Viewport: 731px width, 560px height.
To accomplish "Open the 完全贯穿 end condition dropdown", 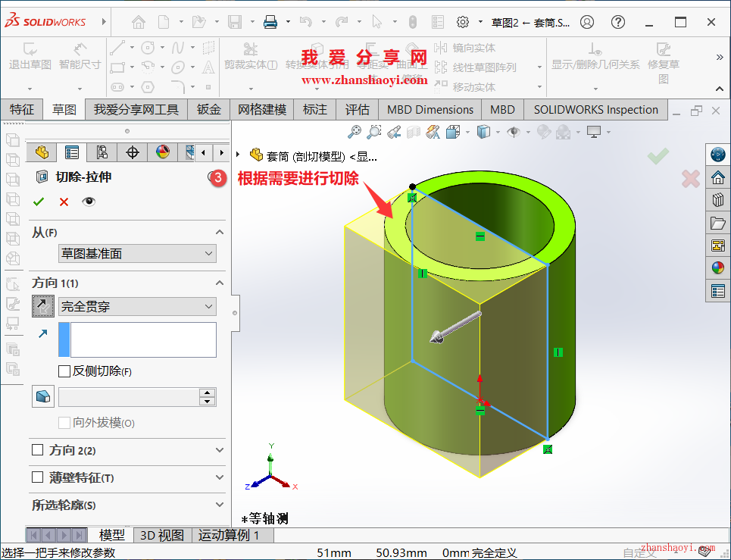I will pyautogui.click(x=137, y=306).
